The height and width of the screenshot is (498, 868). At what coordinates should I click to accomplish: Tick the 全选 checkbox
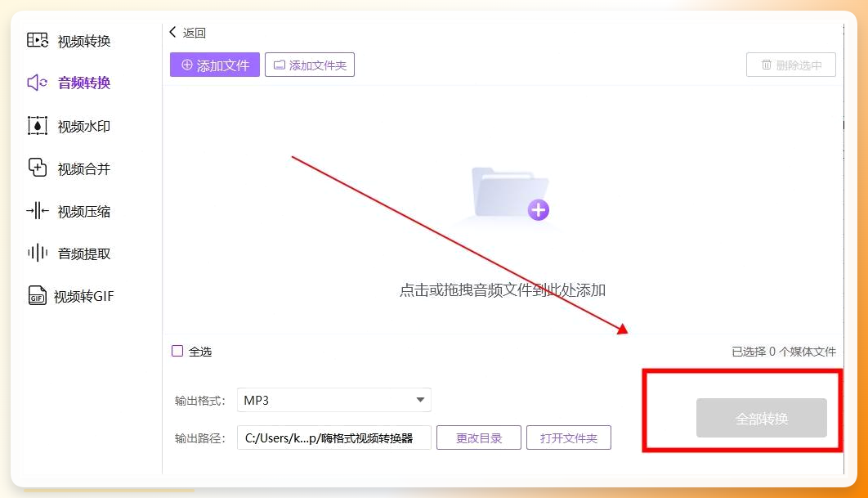177,351
